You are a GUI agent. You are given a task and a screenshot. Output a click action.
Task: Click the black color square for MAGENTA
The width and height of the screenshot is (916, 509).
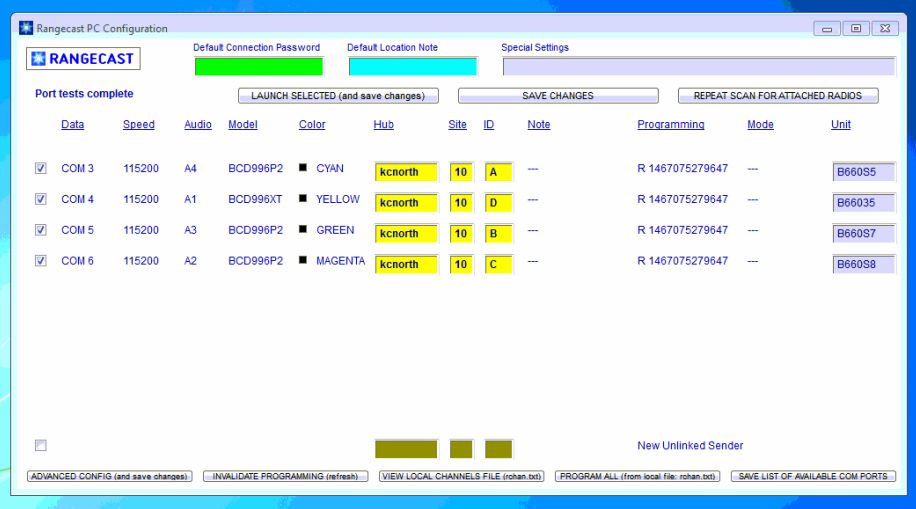pyautogui.click(x=303, y=260)
